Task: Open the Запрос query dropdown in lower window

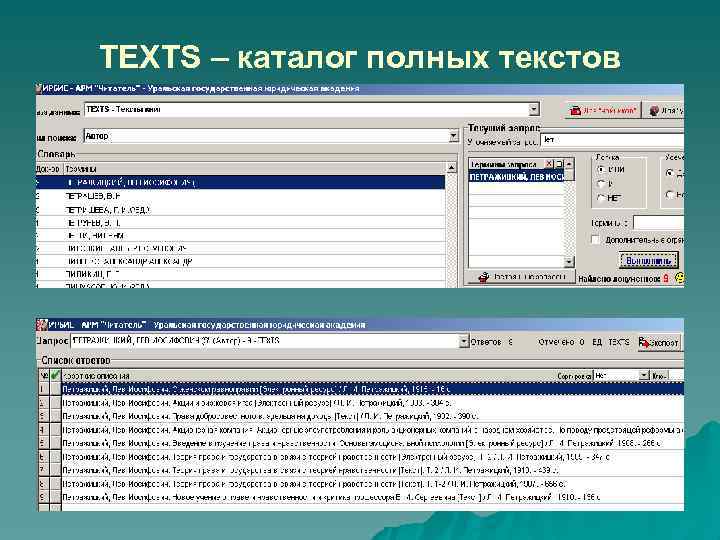Action: tap(463, 341)
